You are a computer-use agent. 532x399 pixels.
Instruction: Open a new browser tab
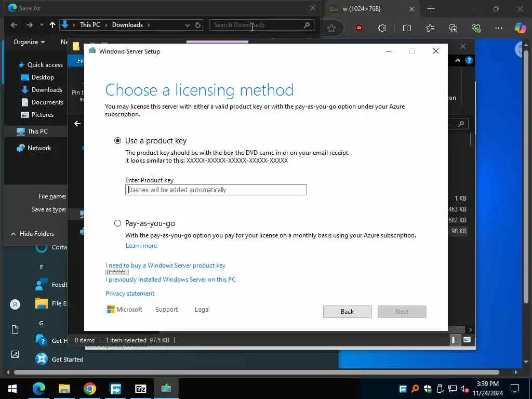[x=431, y=8]
